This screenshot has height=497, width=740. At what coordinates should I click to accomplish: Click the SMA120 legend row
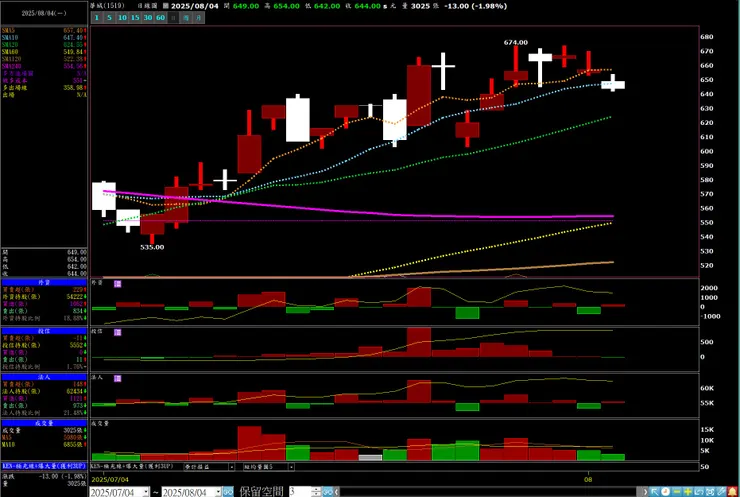[44, 59]
